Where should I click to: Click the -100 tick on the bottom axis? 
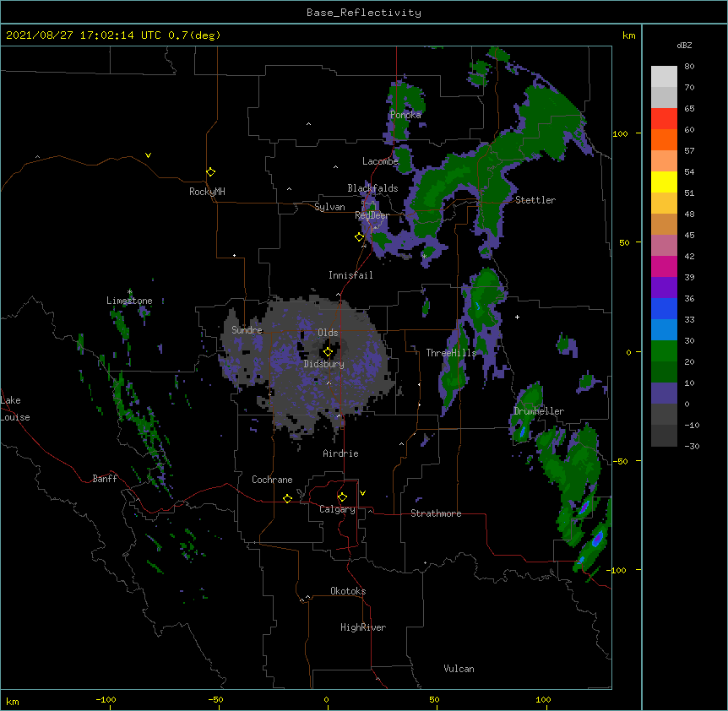click(x=106, y=699)
